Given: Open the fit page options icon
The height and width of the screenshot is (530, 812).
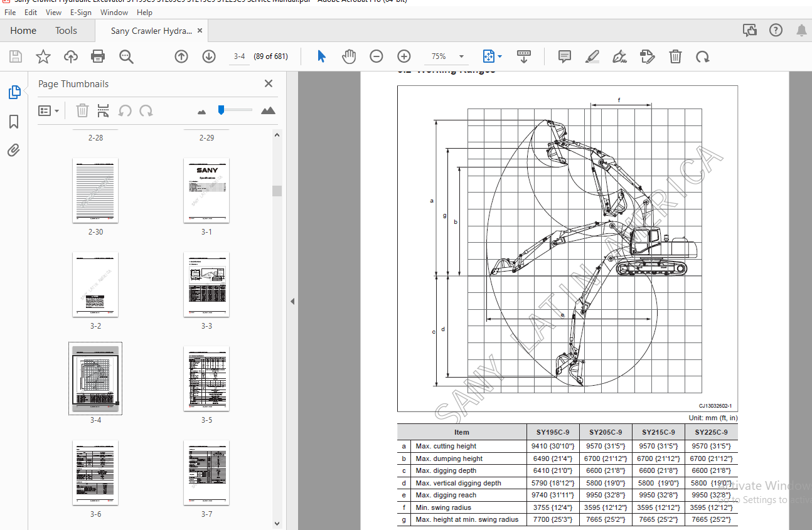Looking at the screenshot, I should [492, 56].
